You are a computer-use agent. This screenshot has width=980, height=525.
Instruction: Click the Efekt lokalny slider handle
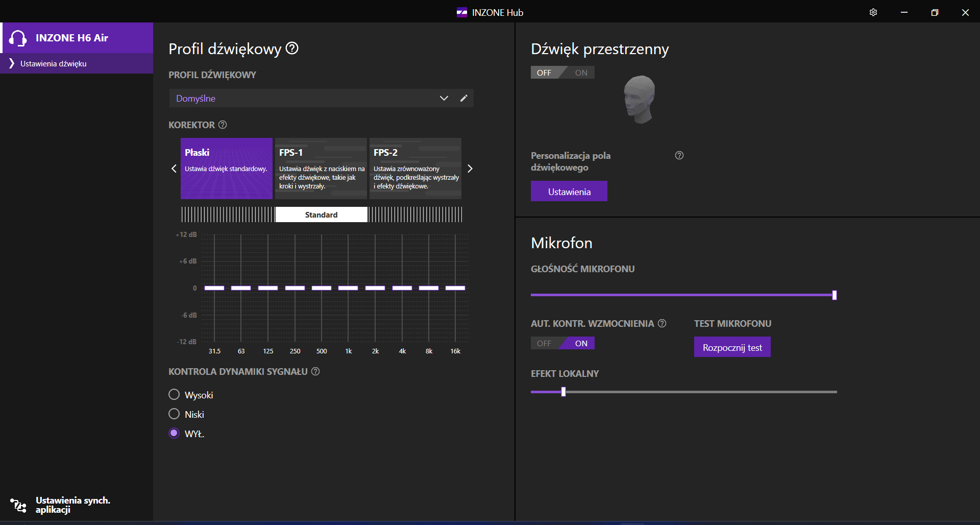pyautogui.click(x=563, y=392)
